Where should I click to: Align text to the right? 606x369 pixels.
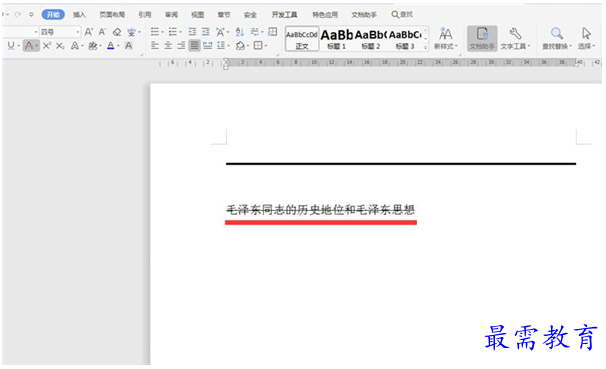click(x=181, y=46)
